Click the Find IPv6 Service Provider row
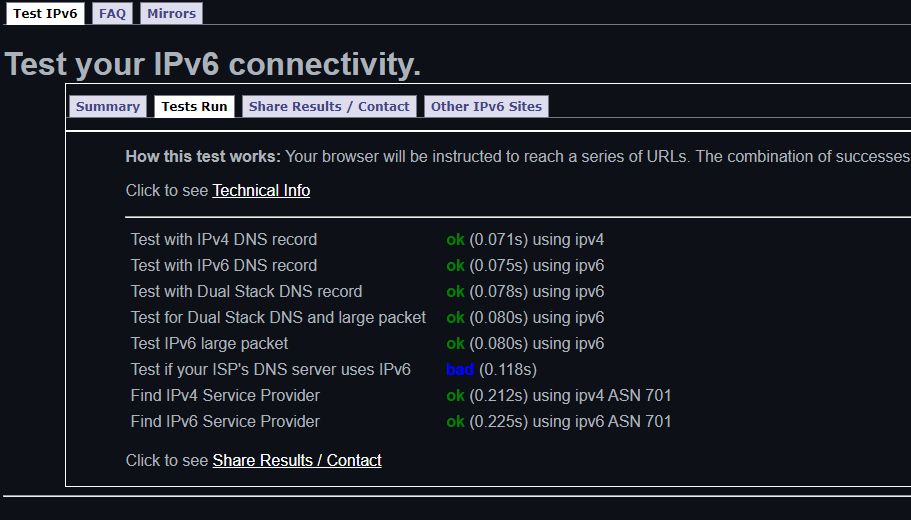The width and height of the screenshot is (911, 520). pyautogui.click(x=401, y=421)
